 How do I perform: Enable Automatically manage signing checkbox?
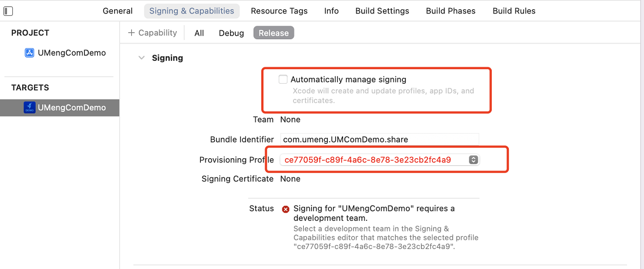point(283,79)
